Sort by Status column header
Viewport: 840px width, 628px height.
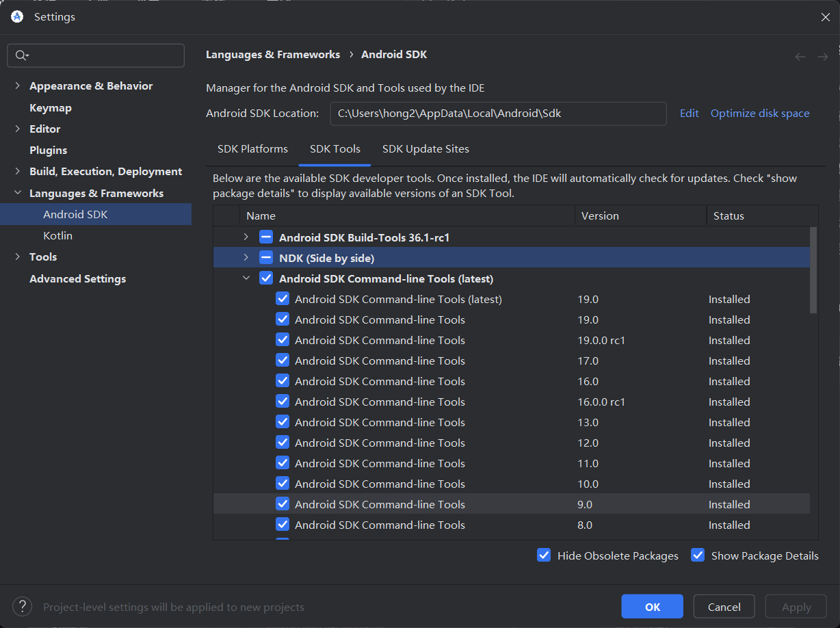click(762, 216)
